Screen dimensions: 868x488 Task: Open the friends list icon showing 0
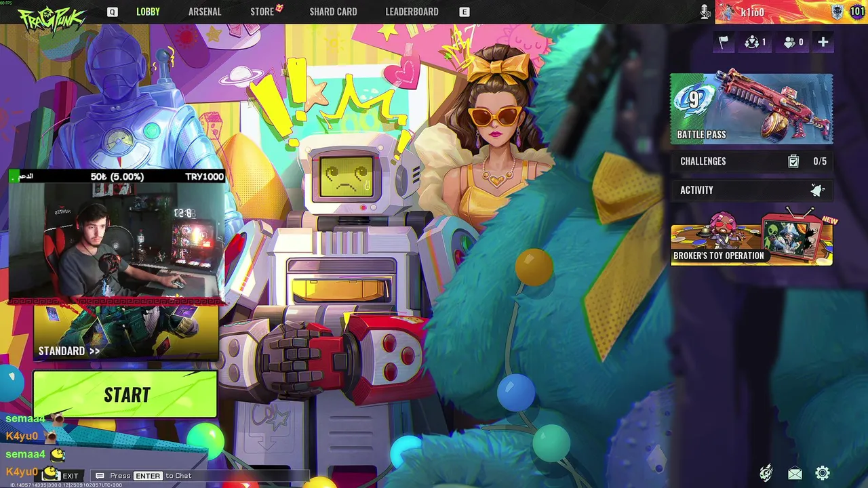(x=793, y=42)
